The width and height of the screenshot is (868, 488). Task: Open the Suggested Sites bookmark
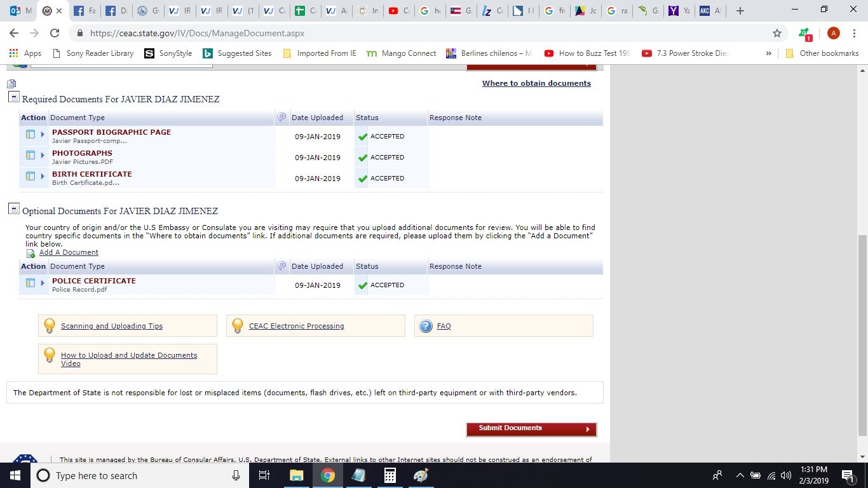point(237,53)
